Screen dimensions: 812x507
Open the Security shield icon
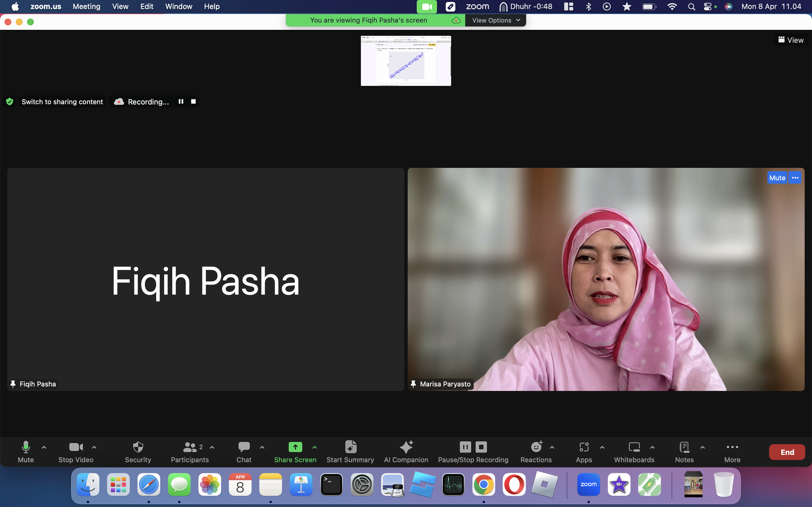pyautogui.click(x=138, y=447)
